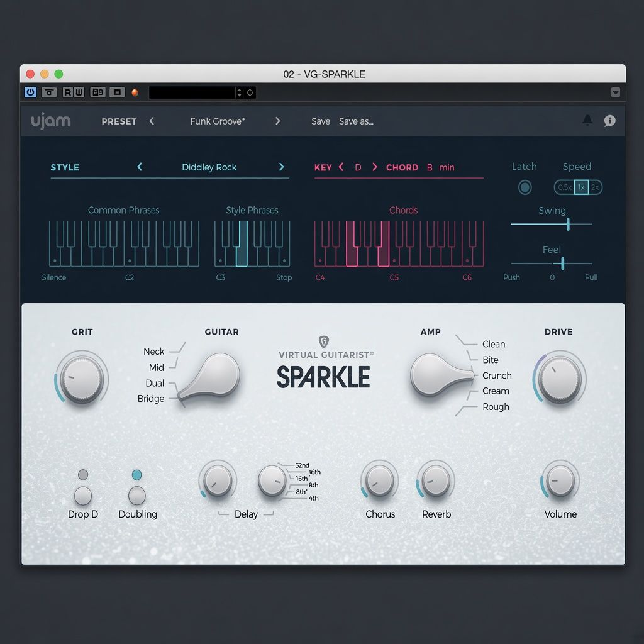The width and height of the screenshot is (644, 644).
Task: Select next style with right chevron
Action: click(281, 167)
